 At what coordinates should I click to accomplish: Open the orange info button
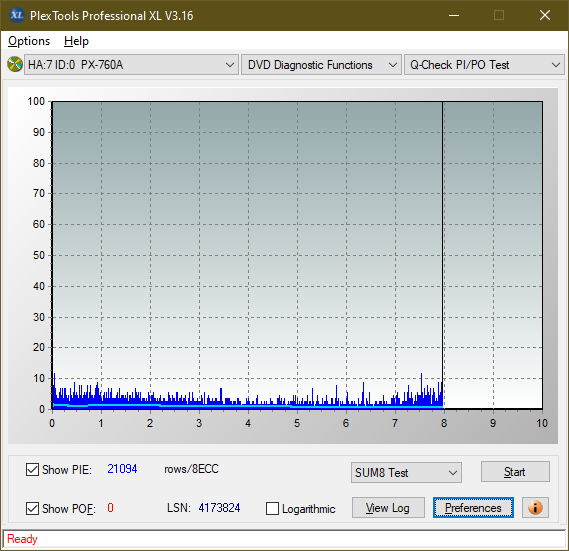point(535,507)
